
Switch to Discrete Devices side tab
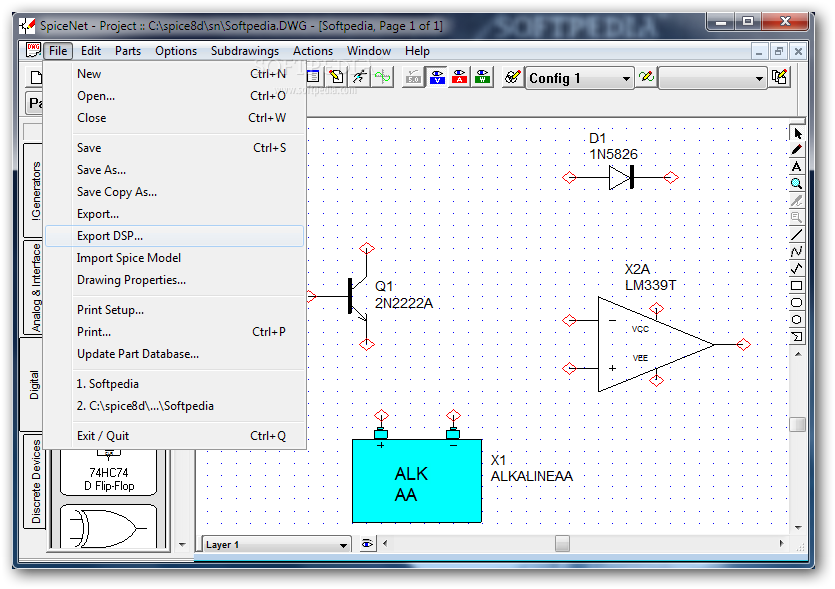pyautogui.click(x=34, y=481)
